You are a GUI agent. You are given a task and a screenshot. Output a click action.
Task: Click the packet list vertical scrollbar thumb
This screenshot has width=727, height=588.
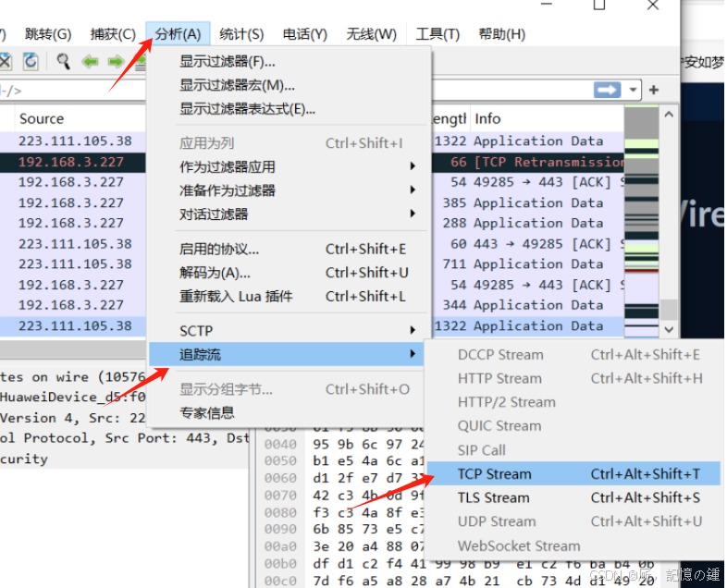(x=669, y=310)
